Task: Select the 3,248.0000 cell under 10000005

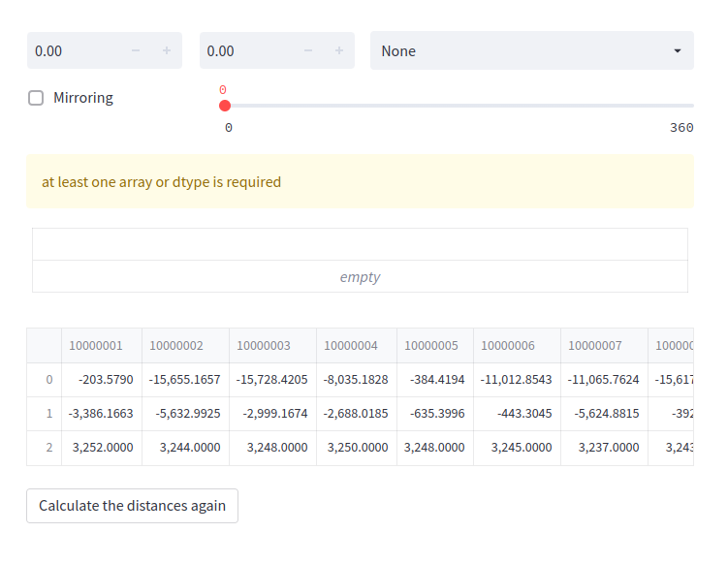Action: 435,448
